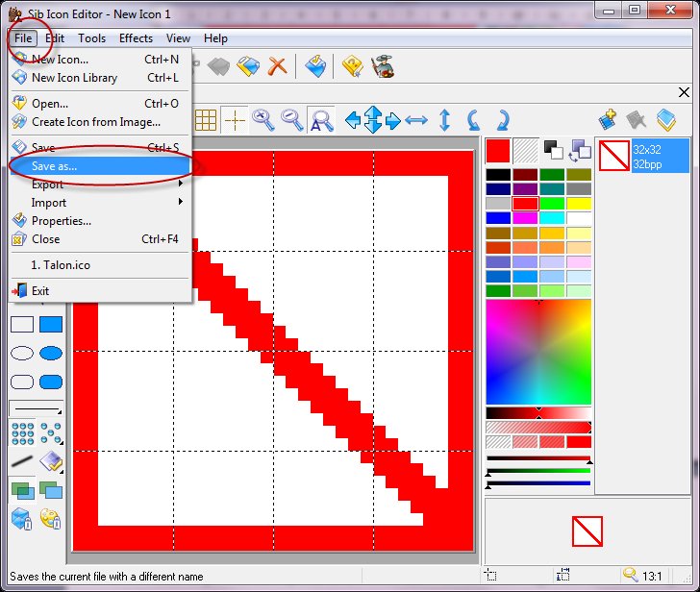Click the swap foreground and background colors icon
Screen dimensions: 700x592
pos(580,150)
